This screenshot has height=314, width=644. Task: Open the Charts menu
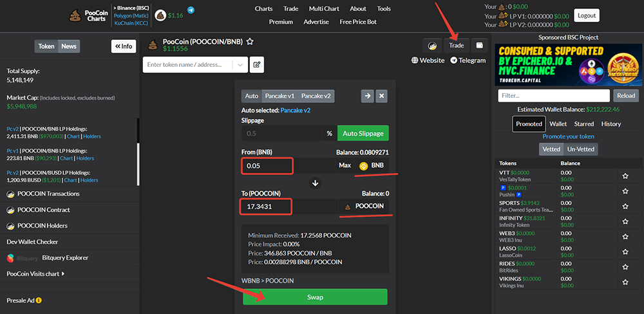[263, 8]
